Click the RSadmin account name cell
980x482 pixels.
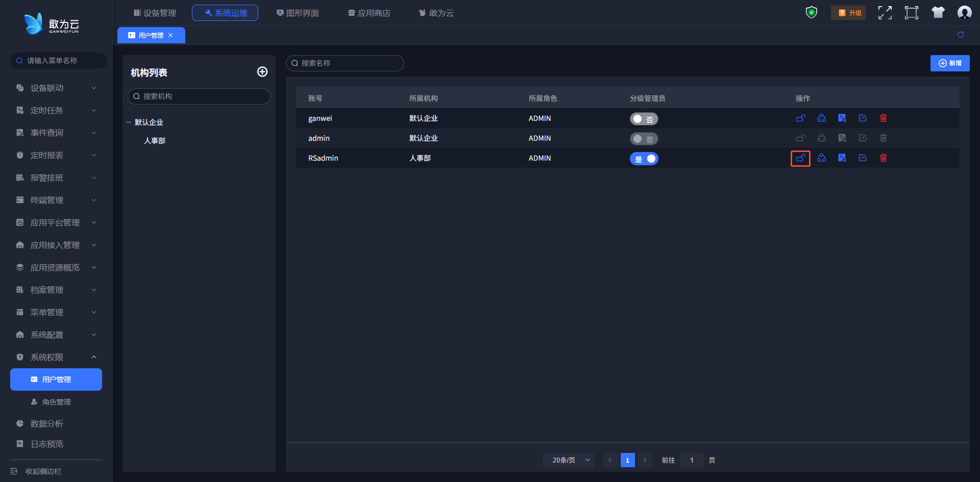tap(323, 158)
